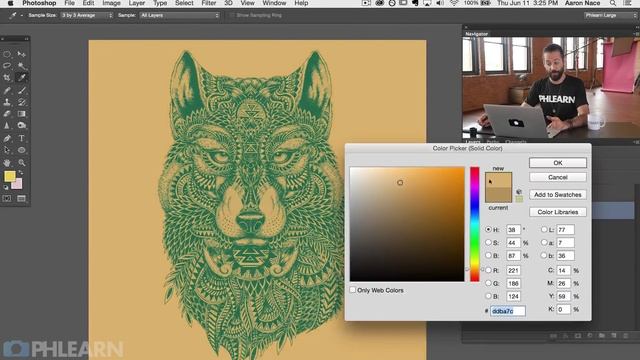Image resolution: width=640 pixels, height=360 pixels.
Task: Select the Pen tool
Action: pos(7,138)
